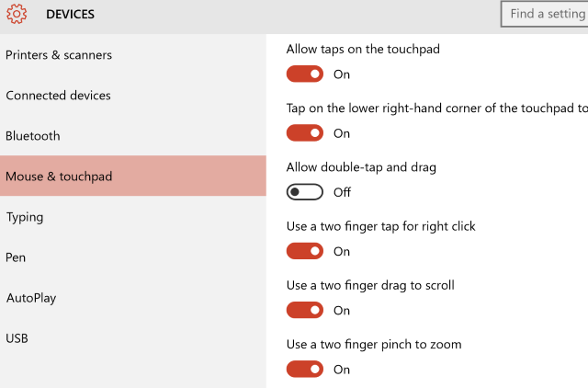Click the DEVICES header title

point(70,15)
